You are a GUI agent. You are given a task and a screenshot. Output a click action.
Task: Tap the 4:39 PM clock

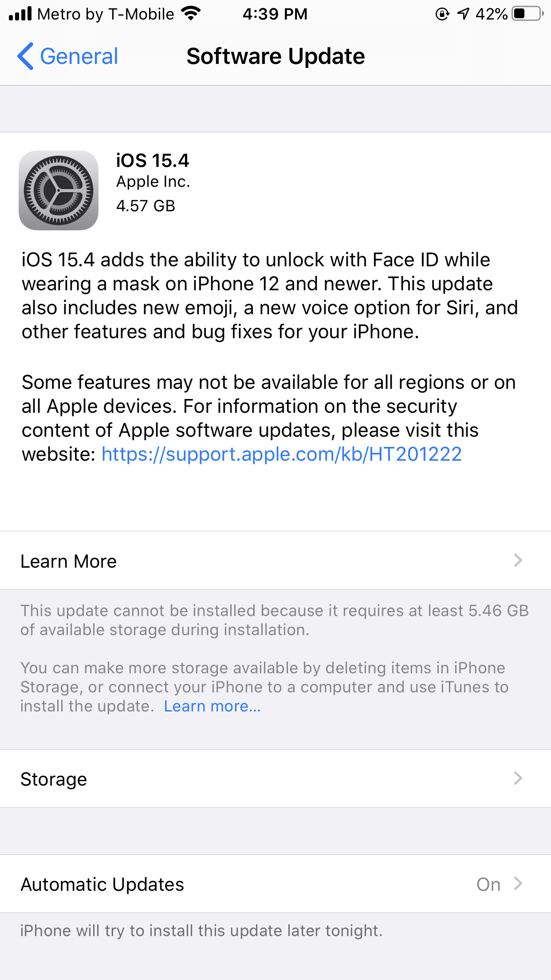point(275,14)
